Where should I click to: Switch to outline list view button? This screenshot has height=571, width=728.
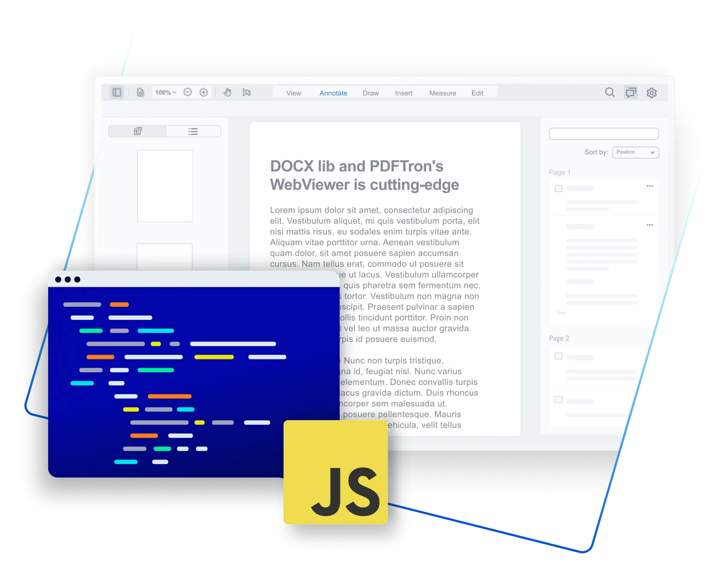pyautogui.click(x=193, y=131)
